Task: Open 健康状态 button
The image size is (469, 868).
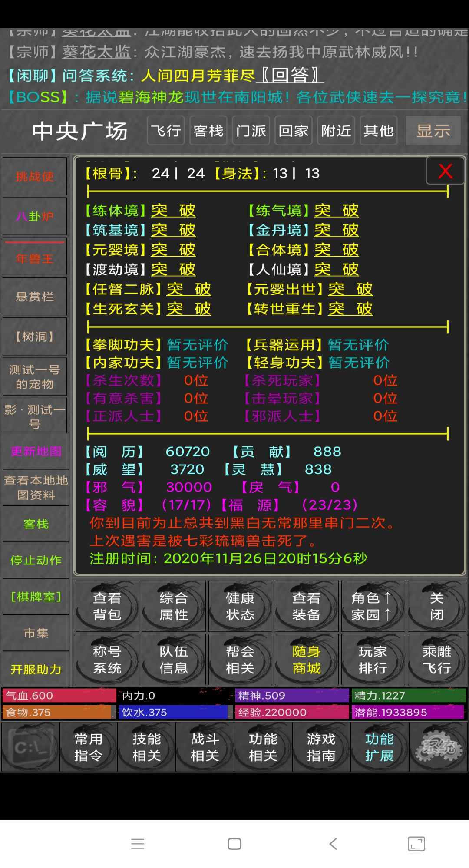Action: click(x=240, y=606)
